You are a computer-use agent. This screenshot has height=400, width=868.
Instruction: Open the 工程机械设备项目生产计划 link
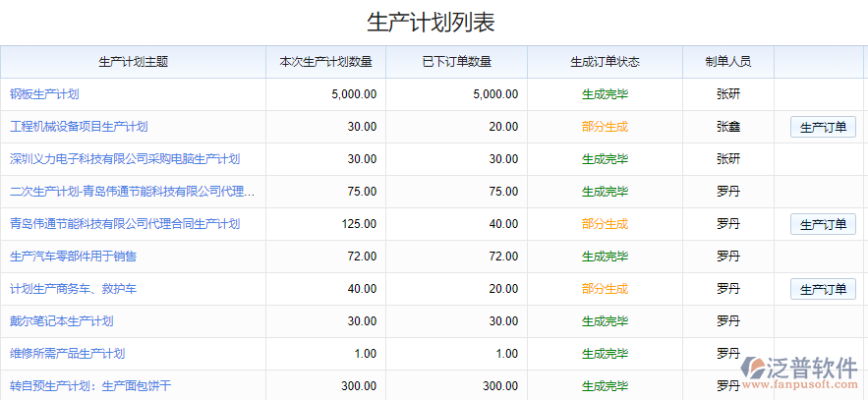click(79, 127)
